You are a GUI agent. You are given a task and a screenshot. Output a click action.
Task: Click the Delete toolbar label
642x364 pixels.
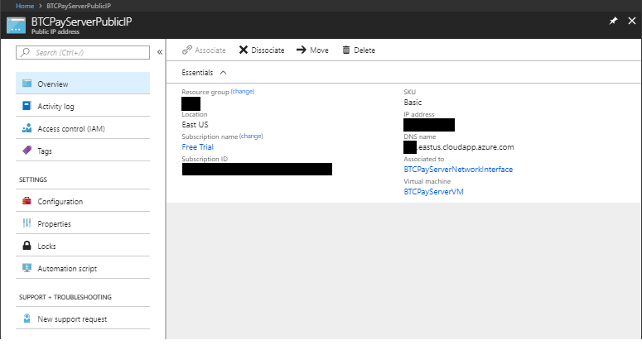click(x=364, y=50)
